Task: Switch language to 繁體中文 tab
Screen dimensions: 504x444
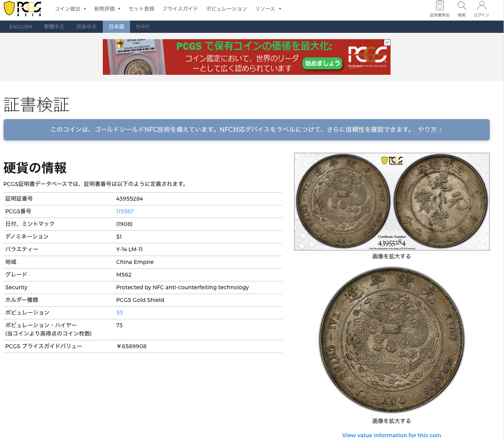Action: coord(54,27)
